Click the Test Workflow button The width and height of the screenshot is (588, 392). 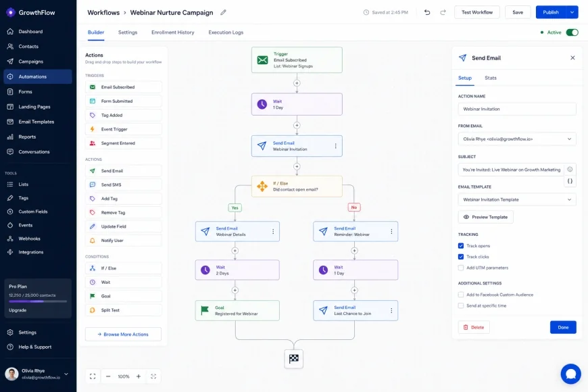coord(477,12)
